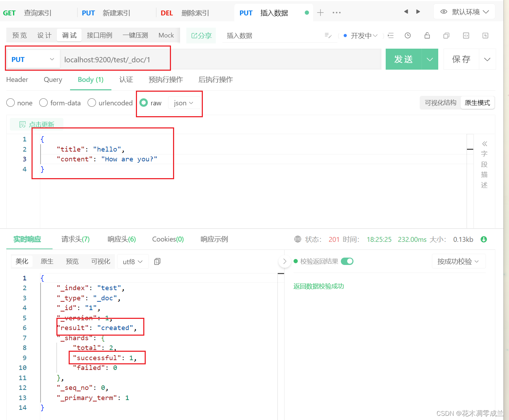Open the 开发中 status dropdown
This screenshot has width=509, height=420.
point(361,36)
